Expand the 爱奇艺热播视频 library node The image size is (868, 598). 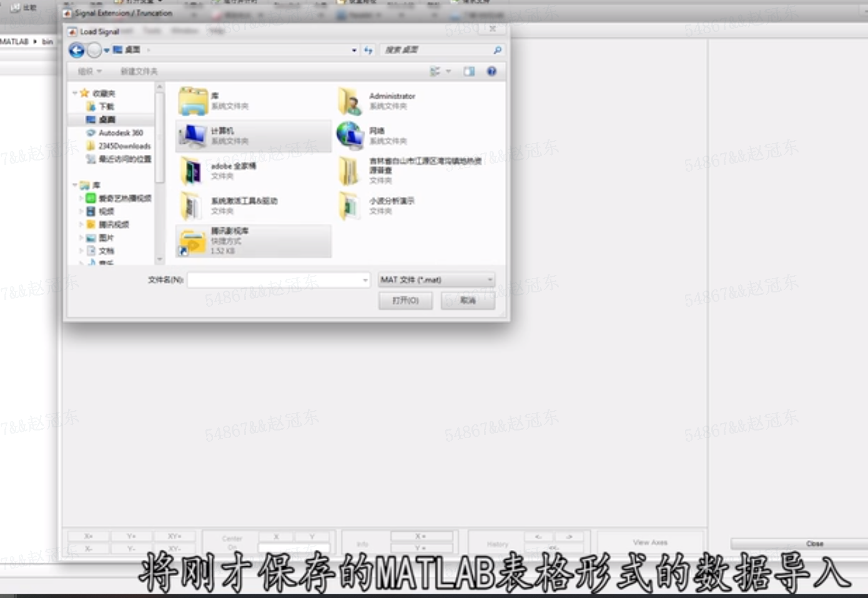click(x=81, y=198)
